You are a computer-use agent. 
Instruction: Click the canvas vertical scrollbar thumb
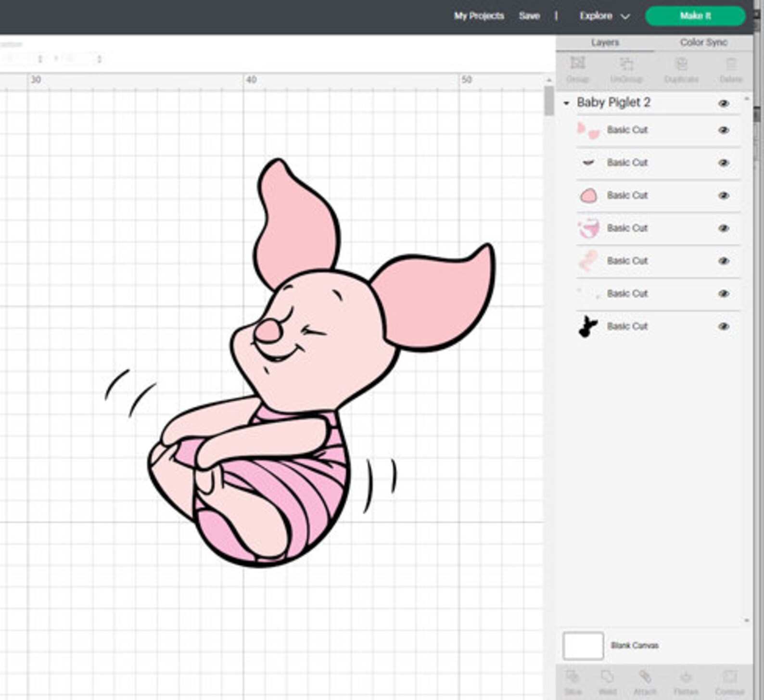549,101
